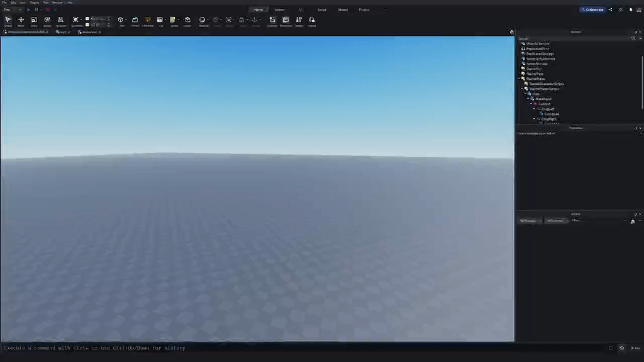The height and width of the screenshot is (362, 644).
Task: Click the red Stop playtest button
Action: [48, 9]
